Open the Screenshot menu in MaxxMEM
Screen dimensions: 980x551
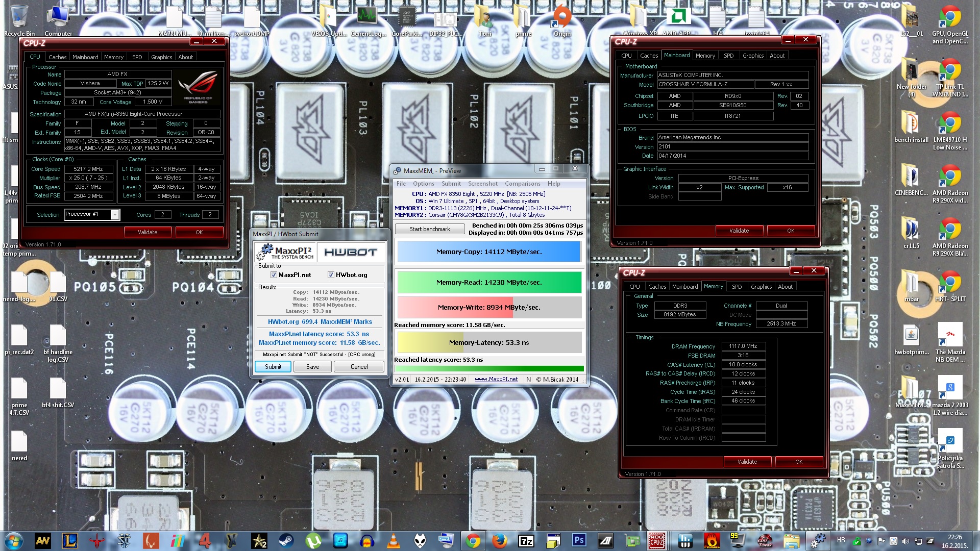[x=483, y=184]
